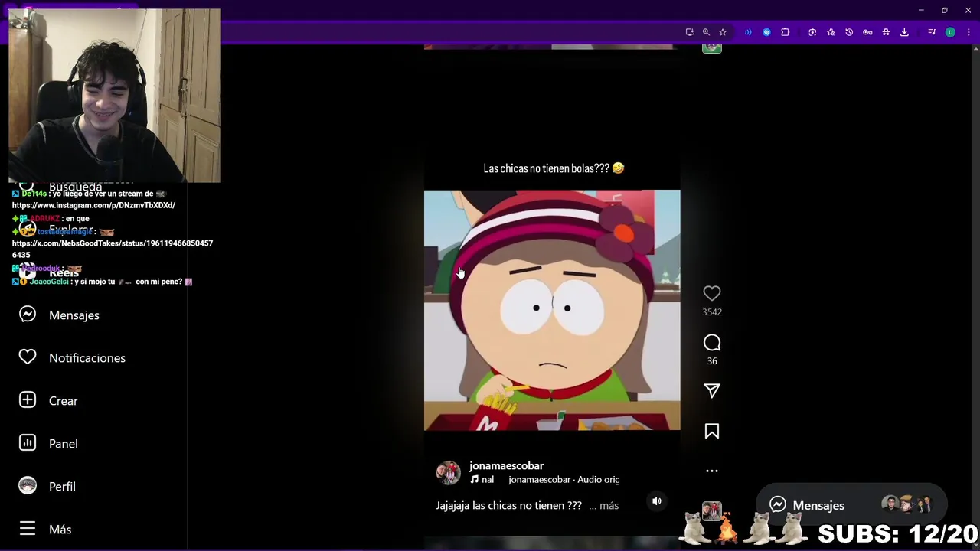Open the password manager key icon
980x551 pixels.
(x=867, y=32)
